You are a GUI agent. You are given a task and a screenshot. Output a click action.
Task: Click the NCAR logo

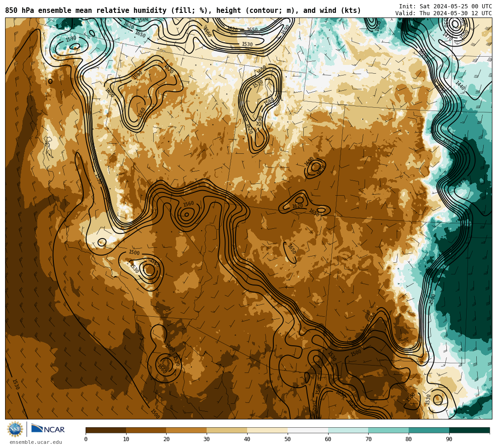[x=48, y=429]
